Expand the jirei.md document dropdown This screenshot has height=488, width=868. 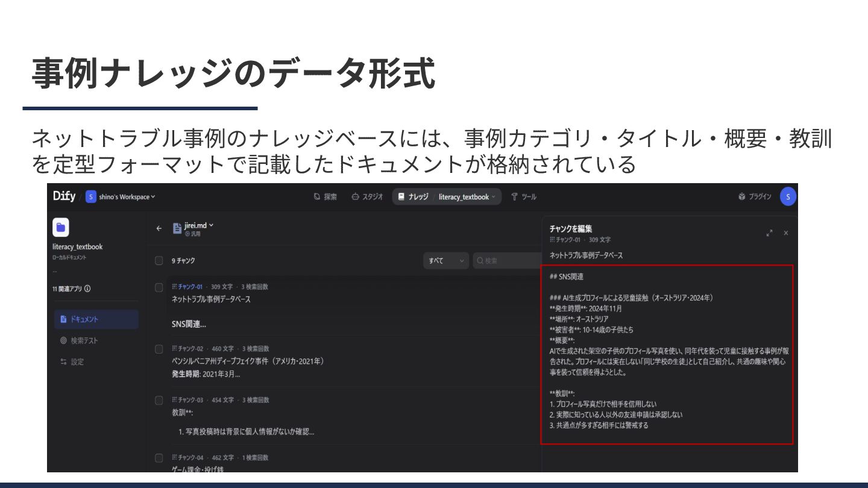tap(211, 225)
